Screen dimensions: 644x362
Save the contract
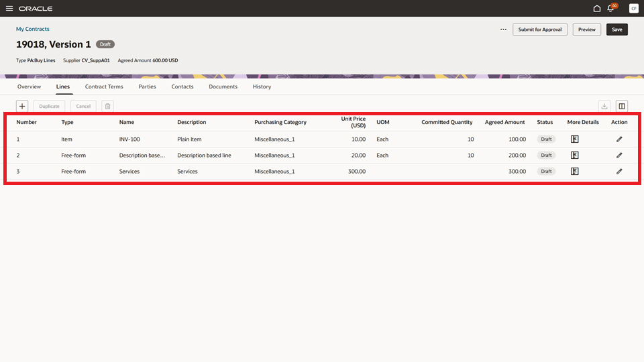617,29
